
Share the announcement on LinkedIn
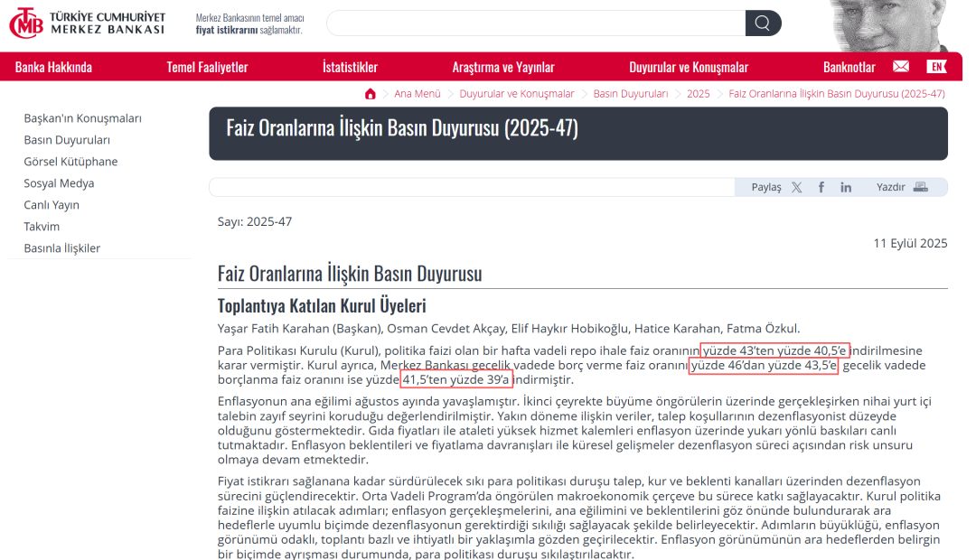pyautogui.click(x=846, y=187)
